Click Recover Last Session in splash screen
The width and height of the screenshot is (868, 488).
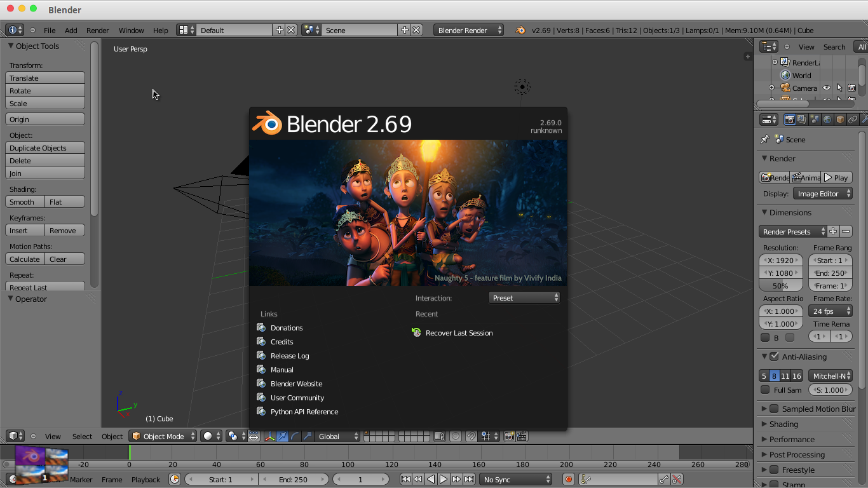[x=459, y=332]
